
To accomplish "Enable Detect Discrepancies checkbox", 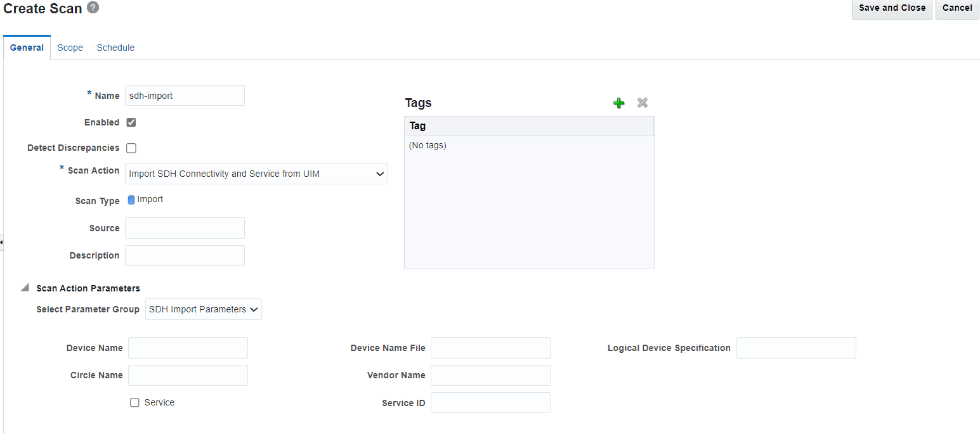I will [x=131, y=148].
